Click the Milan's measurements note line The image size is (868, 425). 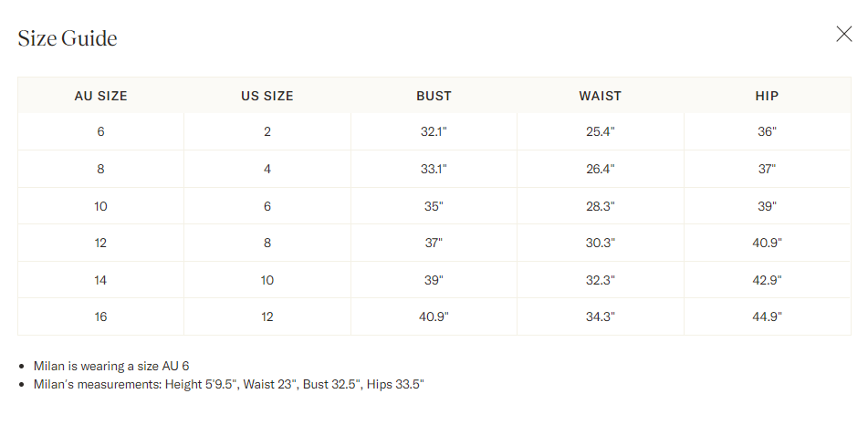[228, 384]
